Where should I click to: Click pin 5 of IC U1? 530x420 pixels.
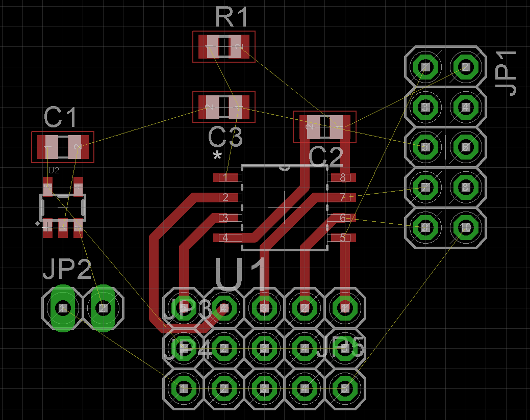pos(343,238)
